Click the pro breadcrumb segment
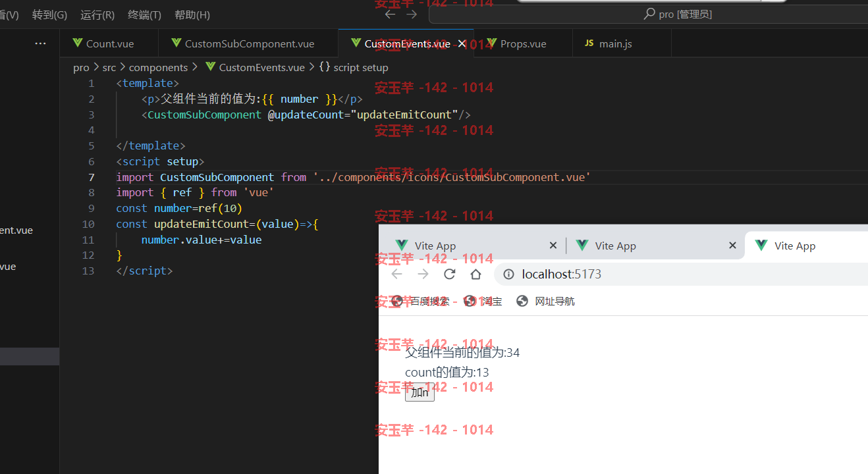 pyautogui.click(x=81, y=67)
